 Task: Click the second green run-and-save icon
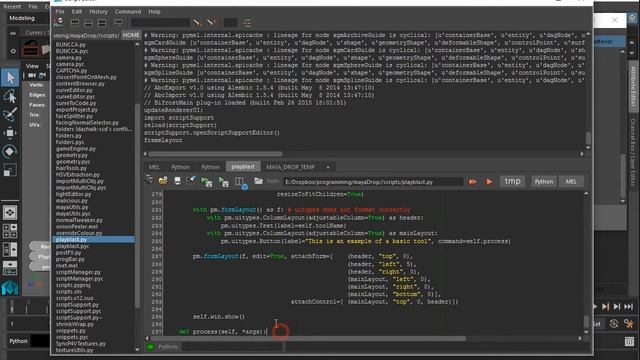[x=223, y=181]
